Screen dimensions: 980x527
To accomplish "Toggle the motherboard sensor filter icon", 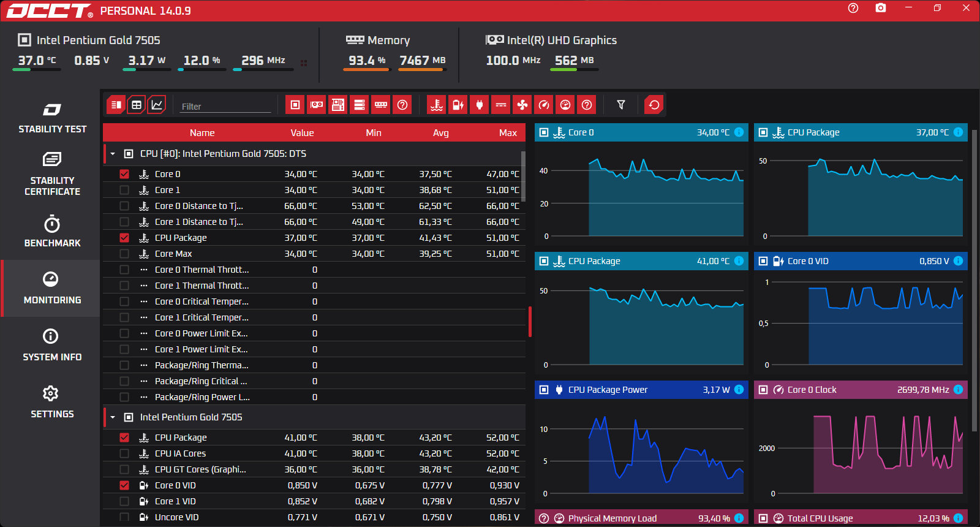I will (x=338, y=105).
